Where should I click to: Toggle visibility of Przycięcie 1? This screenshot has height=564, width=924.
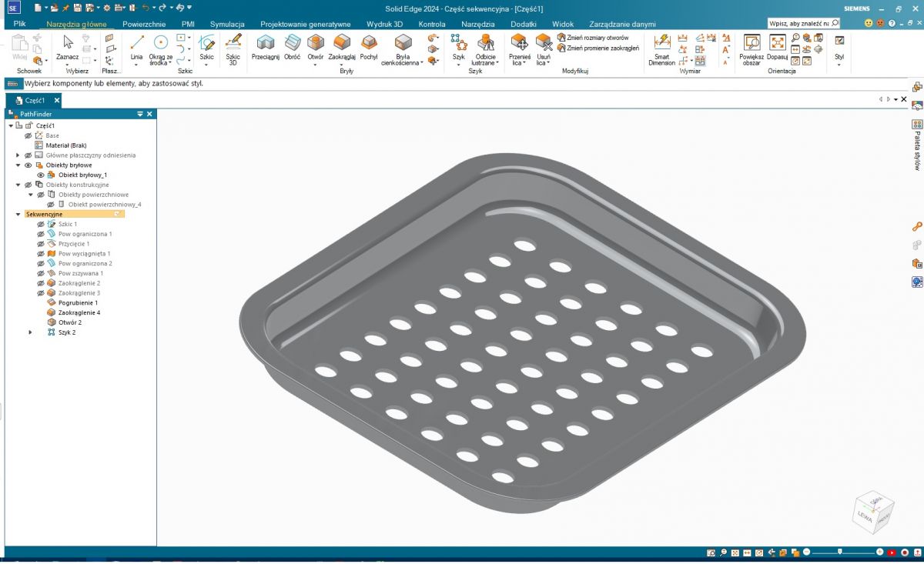[41, 244]
